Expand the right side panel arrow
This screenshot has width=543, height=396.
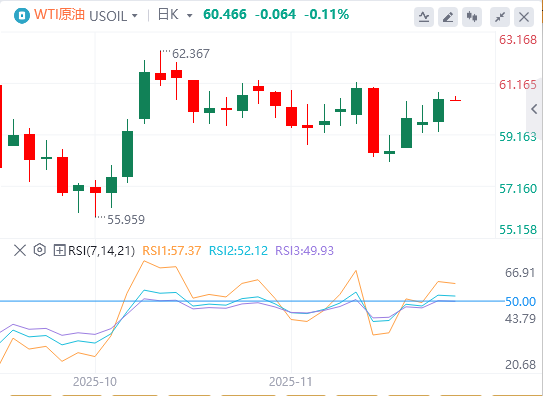[534, 109]
